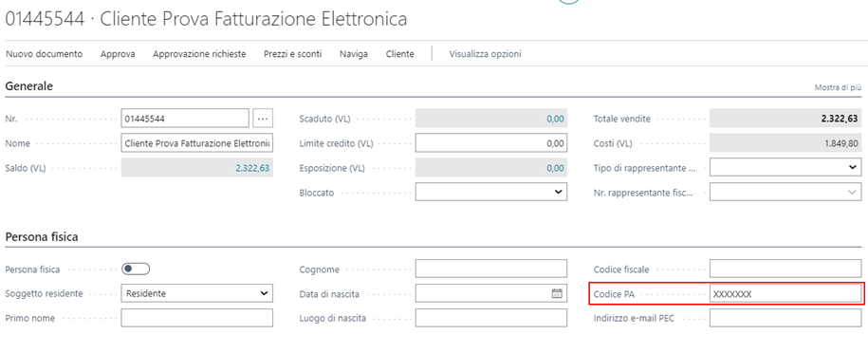The height and width of the screenshot is (353, 868).
Task: Click the Luogo di nascita field
Action: pyautogui.click(x=491, y=318)
